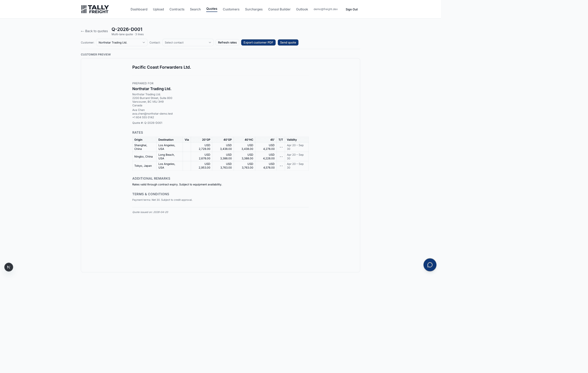This screenshot has height=373, width=588.
Task: Click the round N dev tools badge
Action: click(9, 267)
